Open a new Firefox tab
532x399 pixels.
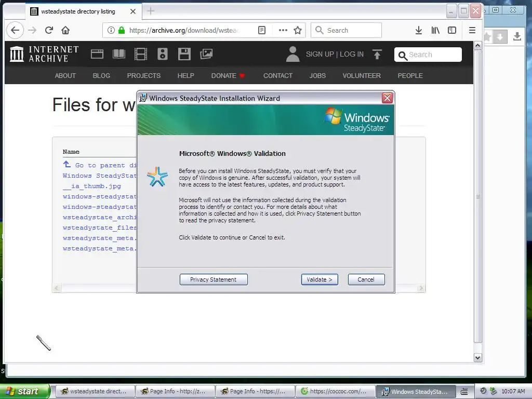(151, 11)
